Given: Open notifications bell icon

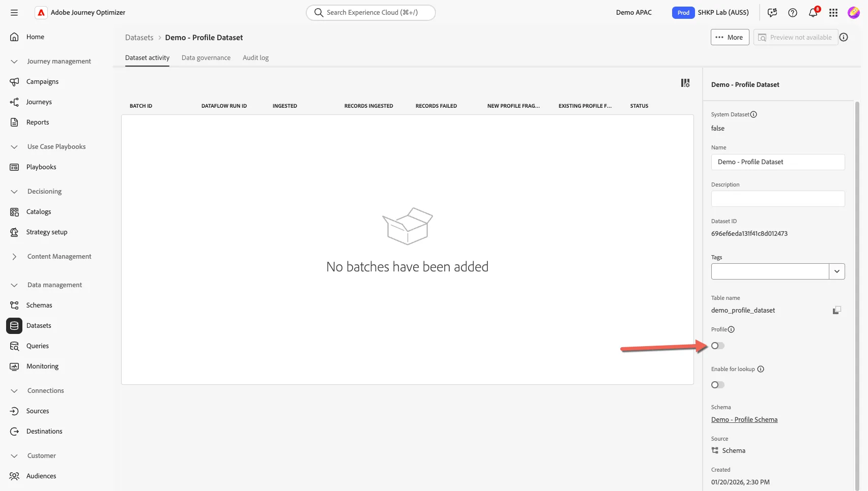Looking at the screenshot, I should [x=813, y=13].
